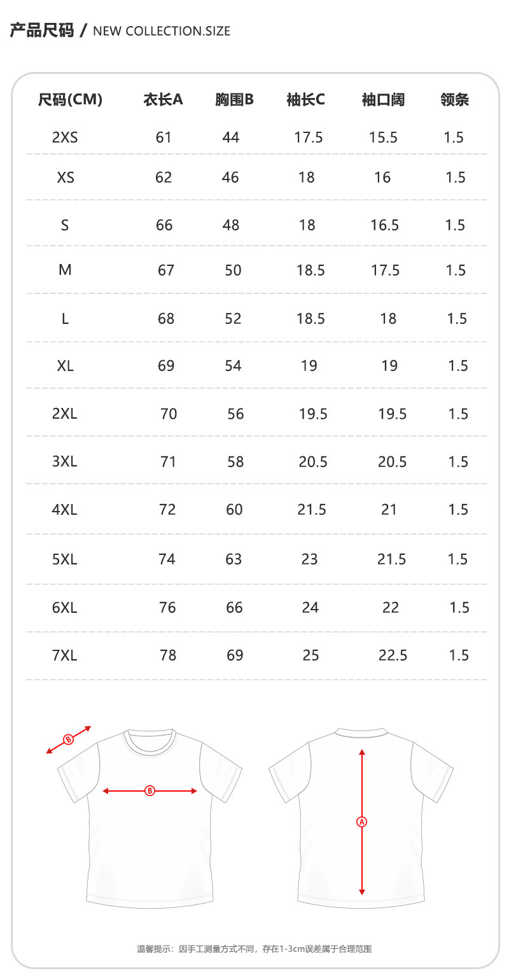Viewport: 509px width, 980px height.
Task: Click the 7XL chest value 69
Action: 235,655
